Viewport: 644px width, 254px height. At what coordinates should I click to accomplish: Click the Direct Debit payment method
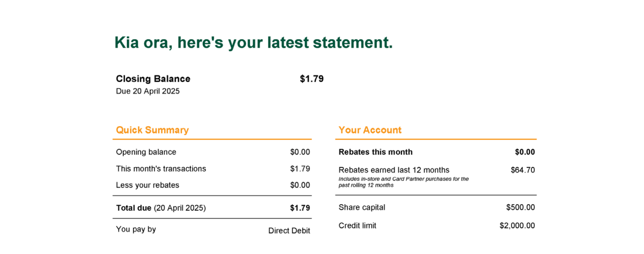[289, 231]
